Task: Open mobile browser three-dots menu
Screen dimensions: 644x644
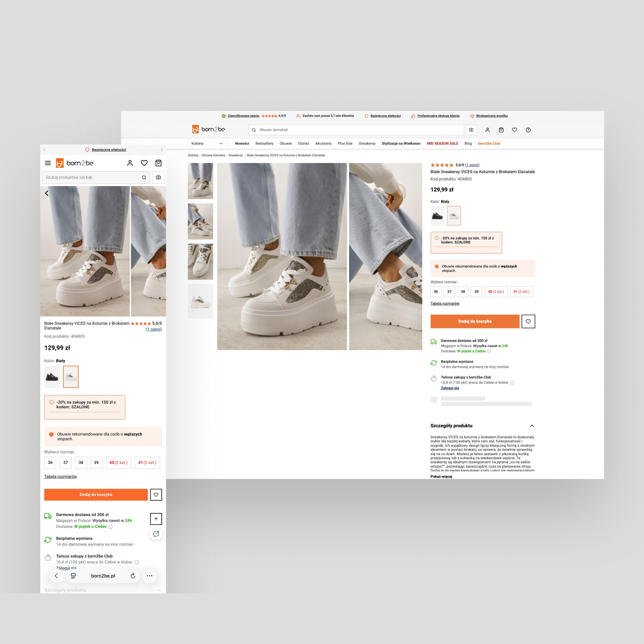Action: tap(150, 576)
